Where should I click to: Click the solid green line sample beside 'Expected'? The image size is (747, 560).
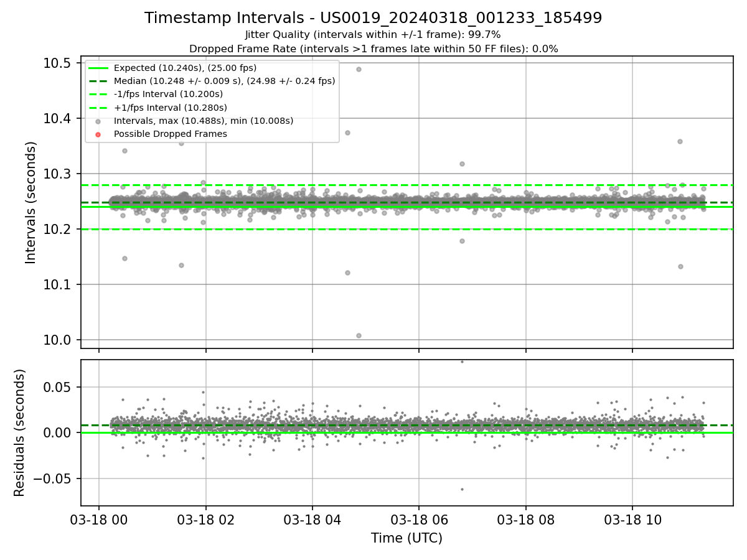98,68
